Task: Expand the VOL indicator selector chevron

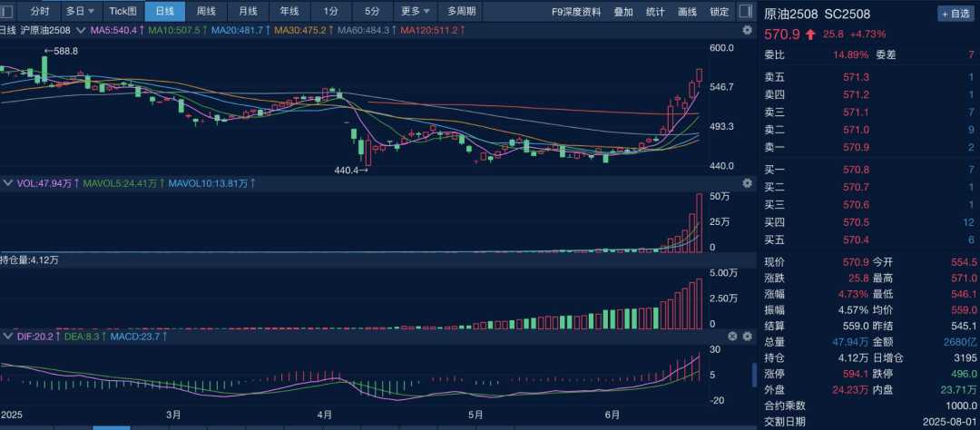Action: [8, 183]
